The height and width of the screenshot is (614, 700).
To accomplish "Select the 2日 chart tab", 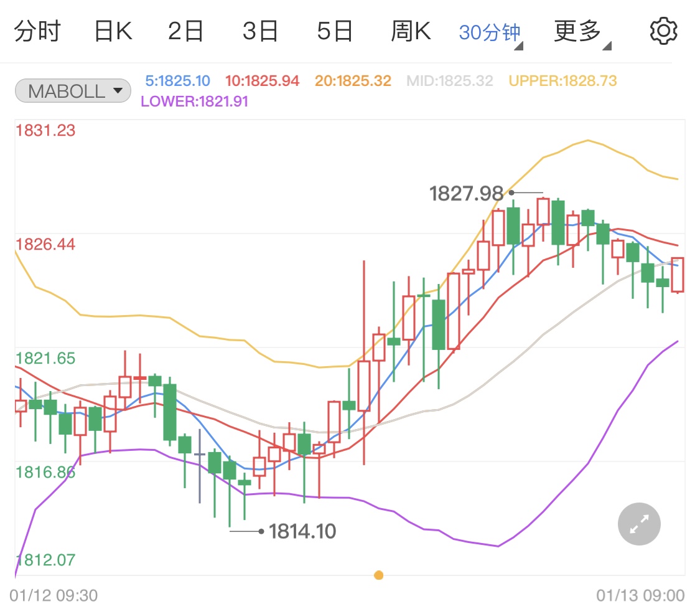I will 185,31.
